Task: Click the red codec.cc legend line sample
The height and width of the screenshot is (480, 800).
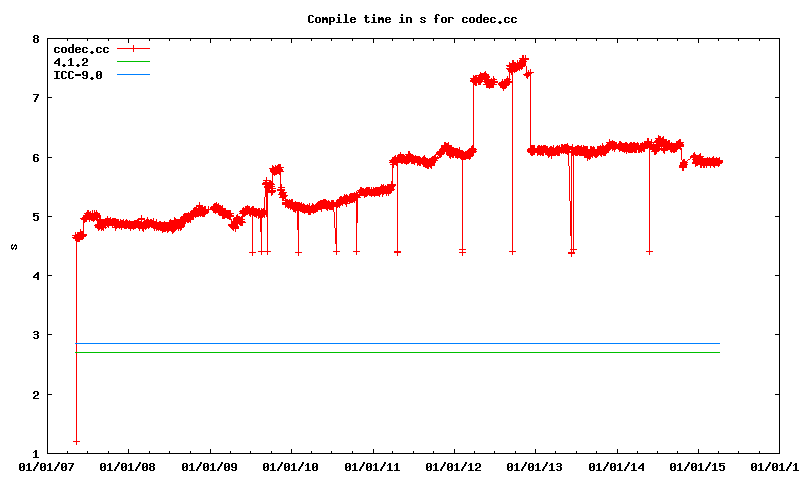Action: 133,49
